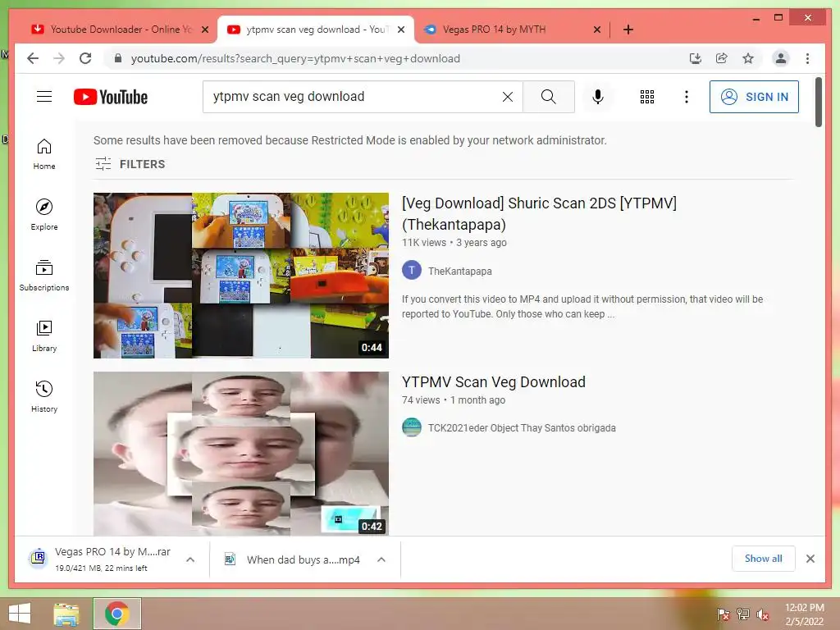This screenshot has height=630, width=840.
Task: Open a new tab with the plus button
Action: 628,30
